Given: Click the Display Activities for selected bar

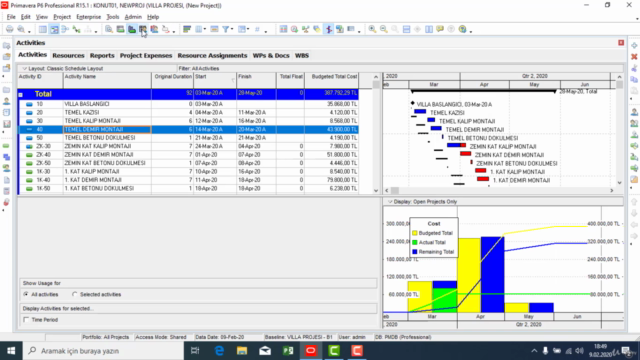Looking at the screenshot, I should [198, 309].
